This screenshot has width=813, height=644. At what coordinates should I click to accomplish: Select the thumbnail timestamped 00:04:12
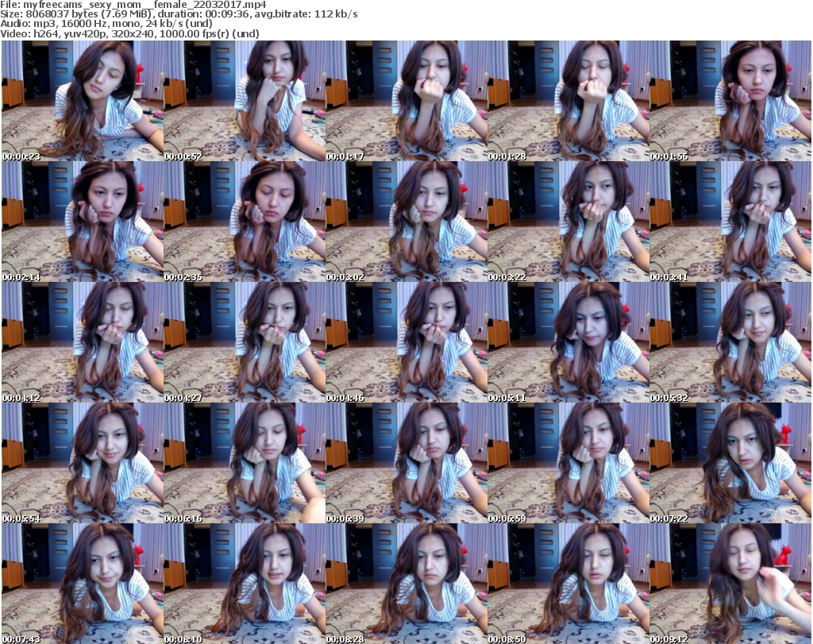(83, 342)
